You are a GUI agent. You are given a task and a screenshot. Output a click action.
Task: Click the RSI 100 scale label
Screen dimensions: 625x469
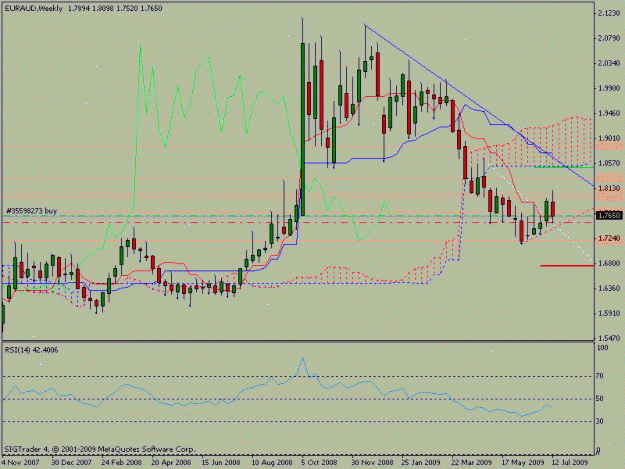602,348
